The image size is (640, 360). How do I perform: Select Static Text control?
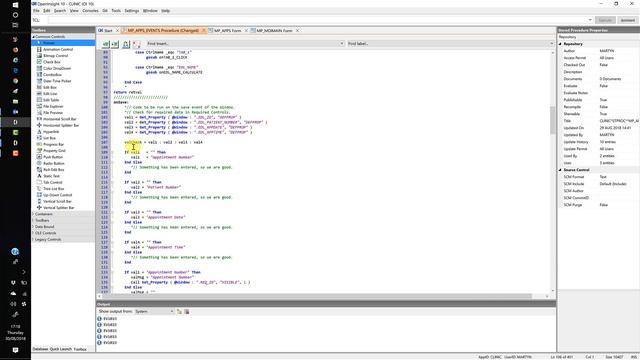click(x=51, y=176)
